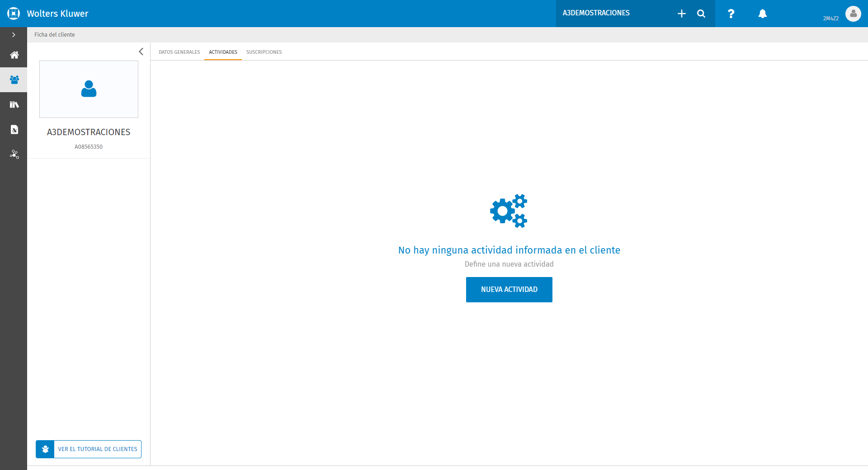This screenshot has width=868, height=470.
Task: Click the Ficha del cliente breadcrumb
Action: 55,35
